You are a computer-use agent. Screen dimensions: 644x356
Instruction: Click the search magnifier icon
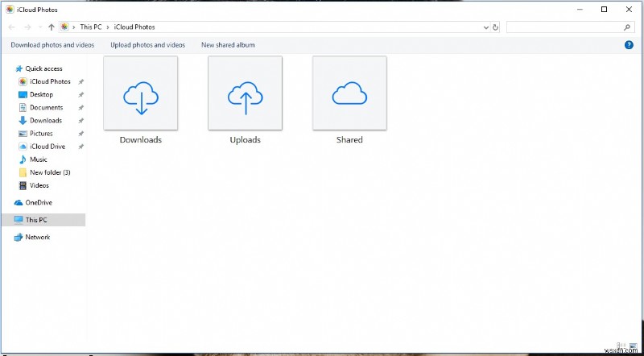click(x=627, y=27)
